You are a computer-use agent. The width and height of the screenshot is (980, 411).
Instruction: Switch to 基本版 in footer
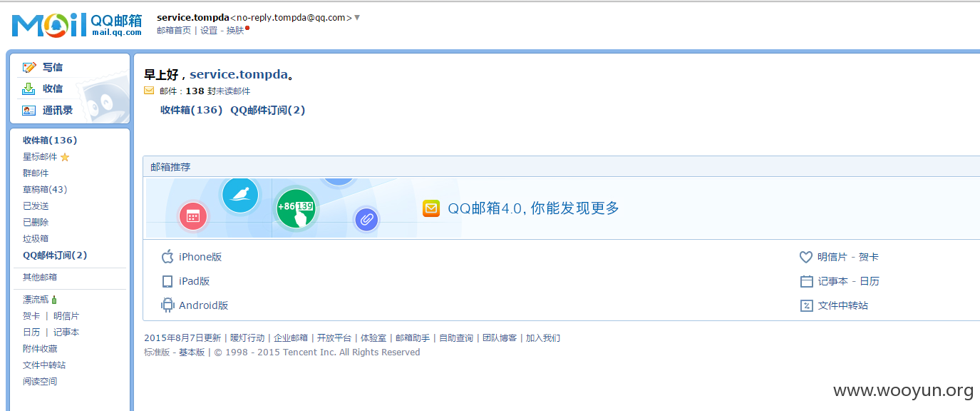click(191, 352)
